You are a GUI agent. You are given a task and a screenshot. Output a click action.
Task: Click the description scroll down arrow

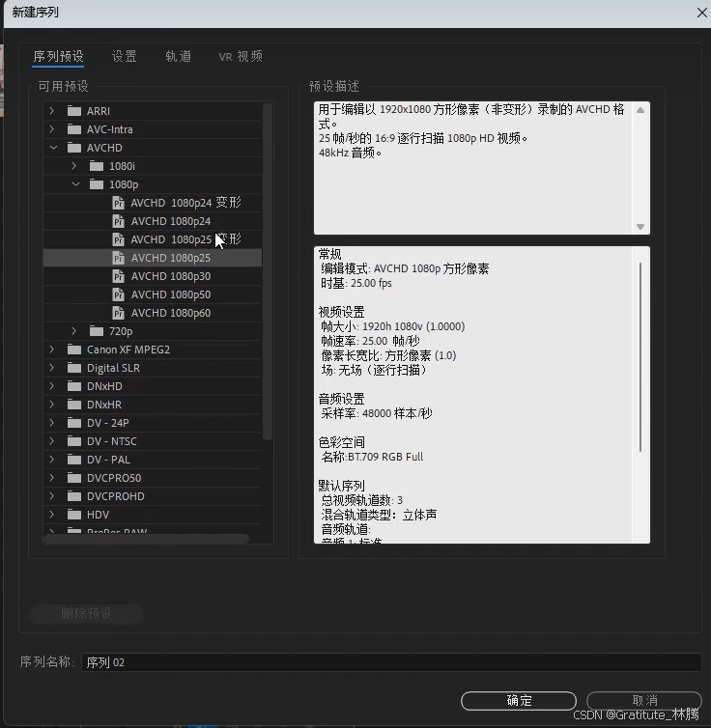point(640,227)
